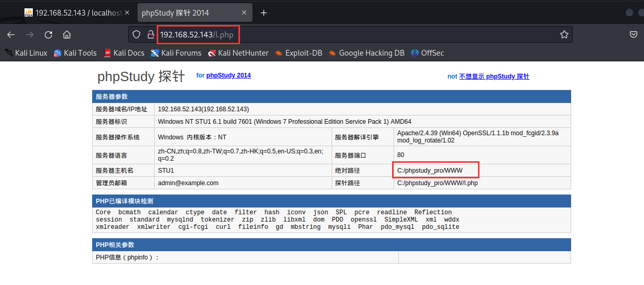Image resolution: width=644 pixels, height=285 pixels.
Task: Open the Kali Forums bookmark
Action: (176, 53)
